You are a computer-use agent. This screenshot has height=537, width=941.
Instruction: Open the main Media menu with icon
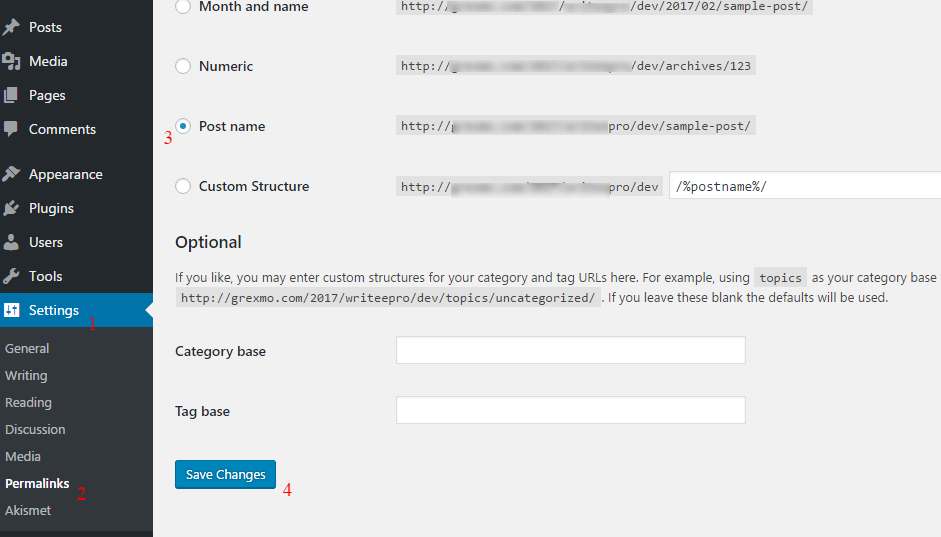[x=76, y=61]
